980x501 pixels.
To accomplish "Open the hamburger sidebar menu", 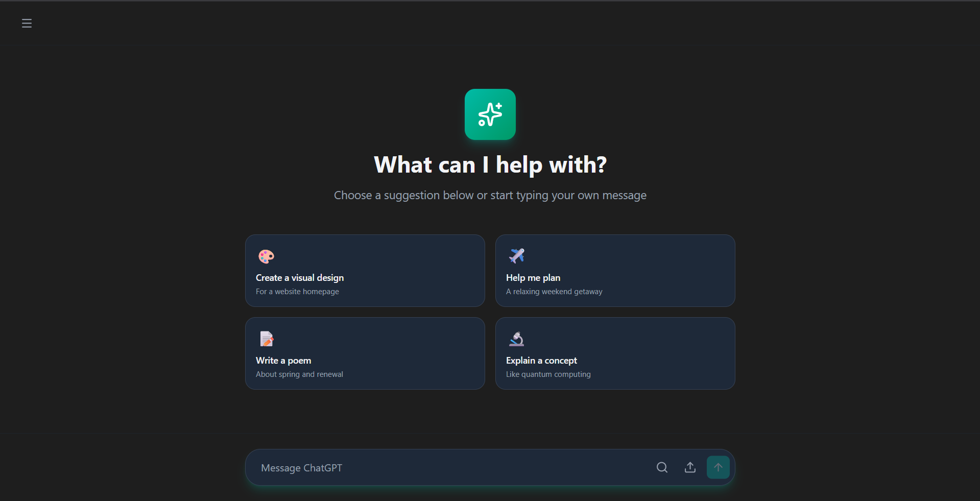I will [27, 23].
